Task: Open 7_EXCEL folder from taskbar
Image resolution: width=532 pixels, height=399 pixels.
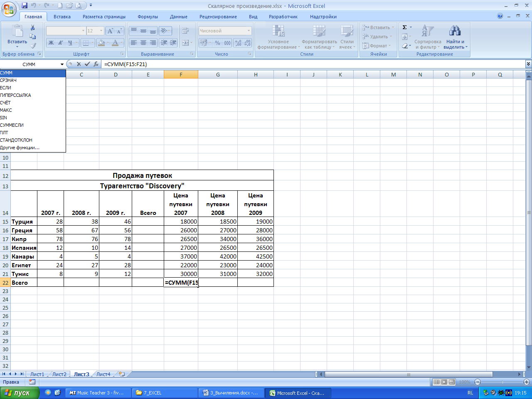Action: click(165, 393)
